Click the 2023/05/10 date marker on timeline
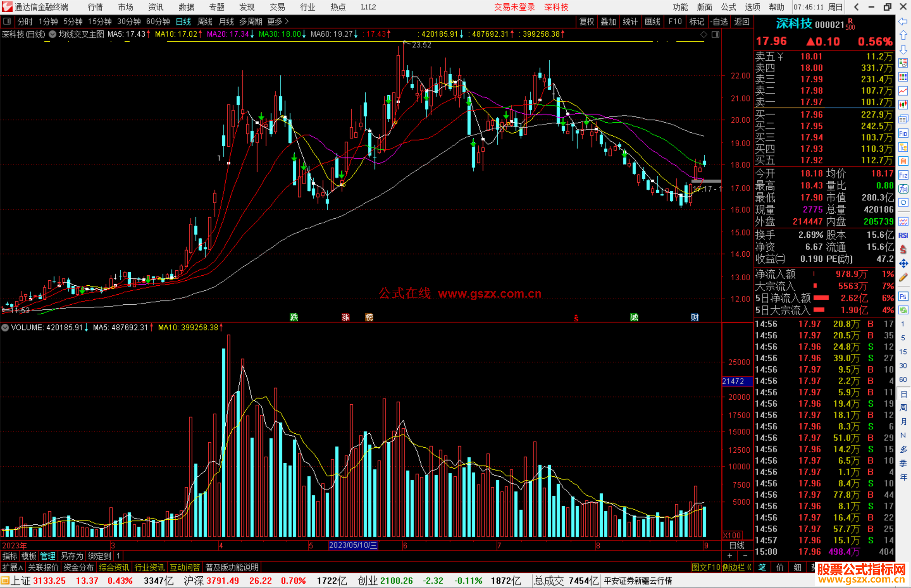This screenshot has width=911, height=588. [353, 545]
